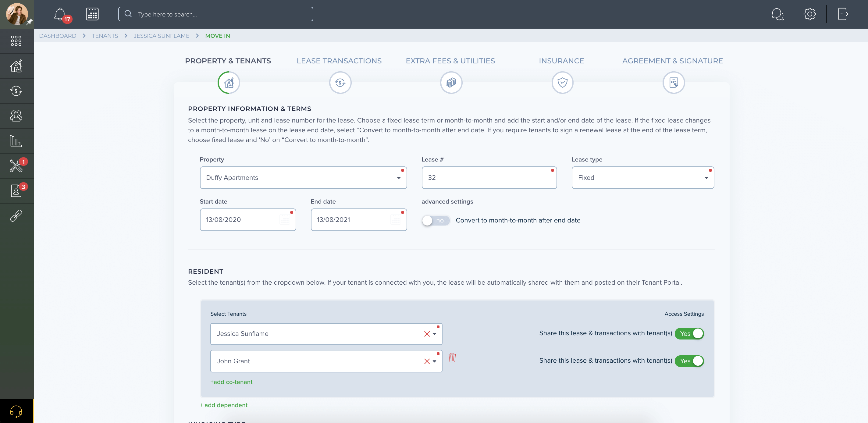The image size is (868, 423).
Task: Open the links chain icon in sidebar
Action: pos(16,216)
